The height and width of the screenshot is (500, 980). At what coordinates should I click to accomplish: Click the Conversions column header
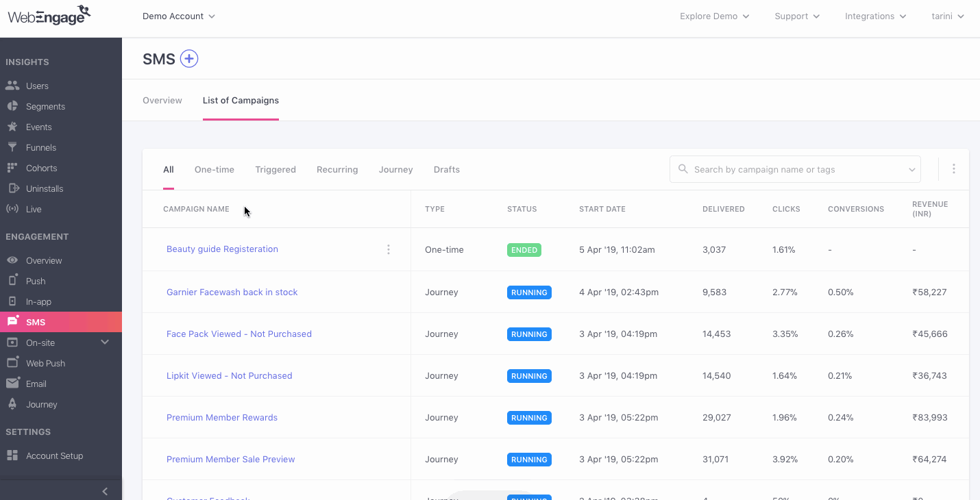856,209
